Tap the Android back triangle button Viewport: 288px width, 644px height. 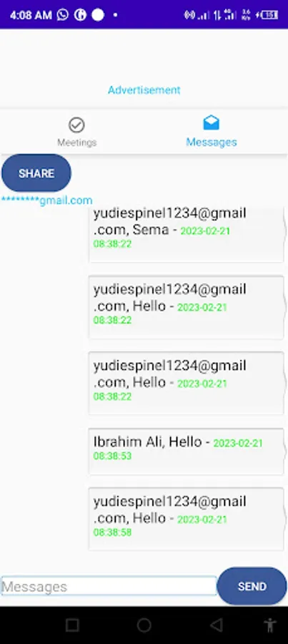pyautogui.click(x=216, y=625)
